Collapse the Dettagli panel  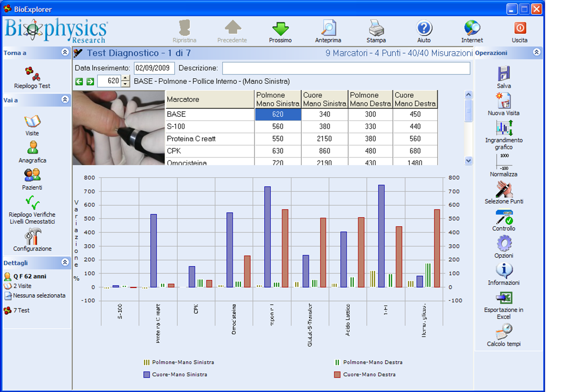[65, 262]
